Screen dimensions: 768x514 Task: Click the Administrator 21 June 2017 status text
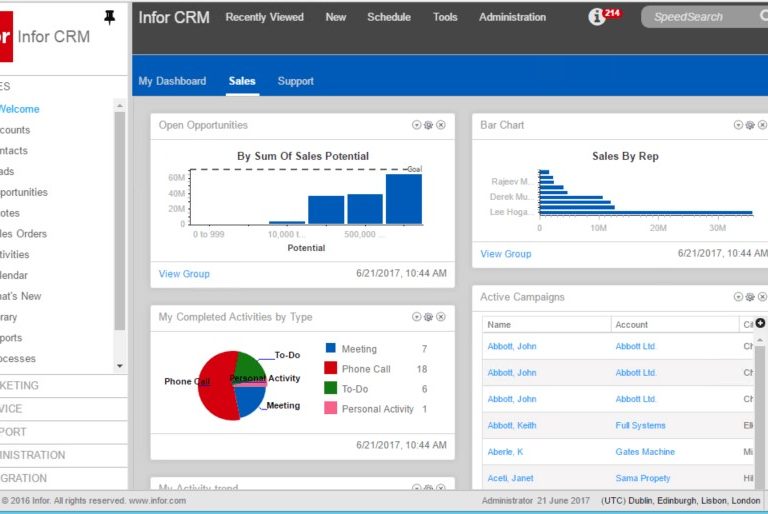tap(536, 501)
